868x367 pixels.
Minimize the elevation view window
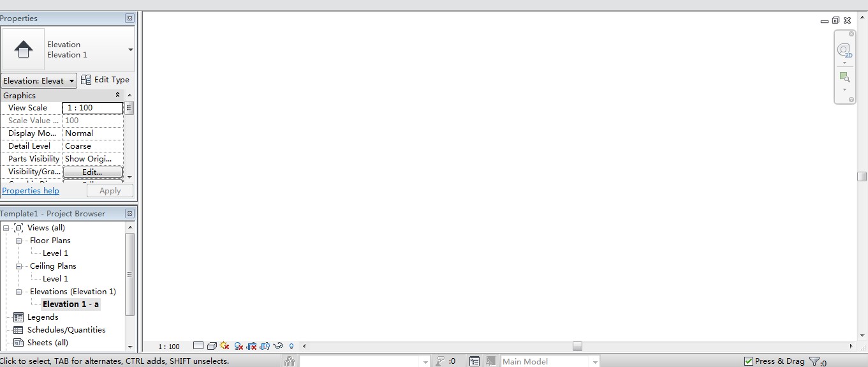[825, 21]
